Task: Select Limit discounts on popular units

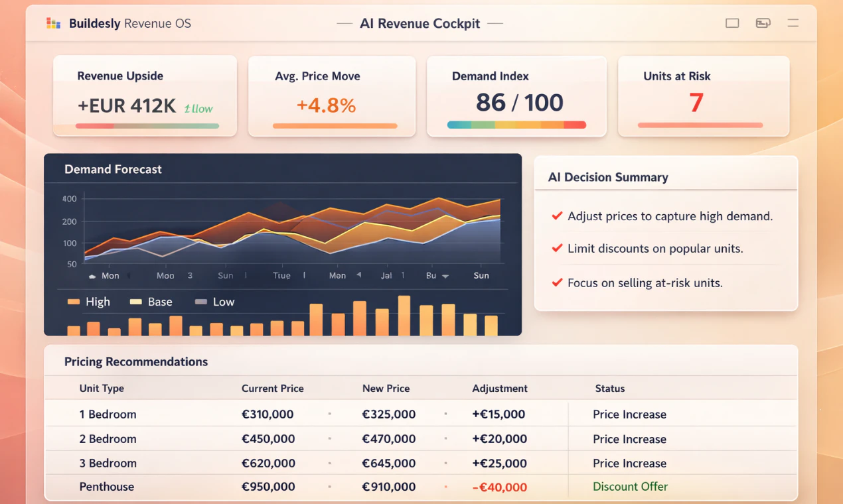Action: coord(655,249)
